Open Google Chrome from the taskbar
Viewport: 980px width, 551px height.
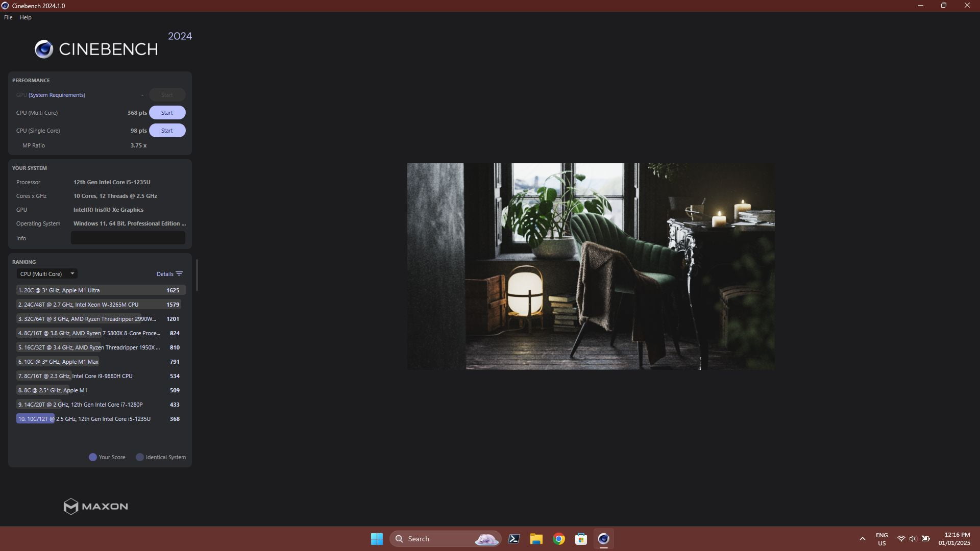[x=559, y=539]
